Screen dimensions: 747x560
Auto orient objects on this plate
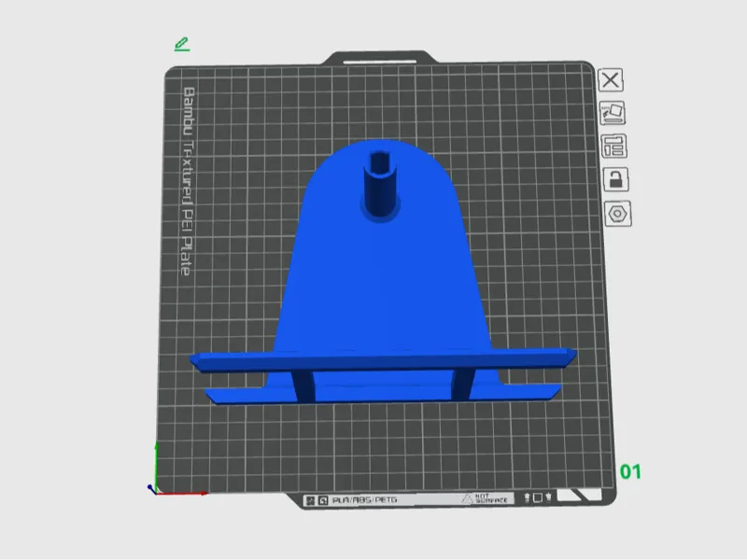(613, 113)
